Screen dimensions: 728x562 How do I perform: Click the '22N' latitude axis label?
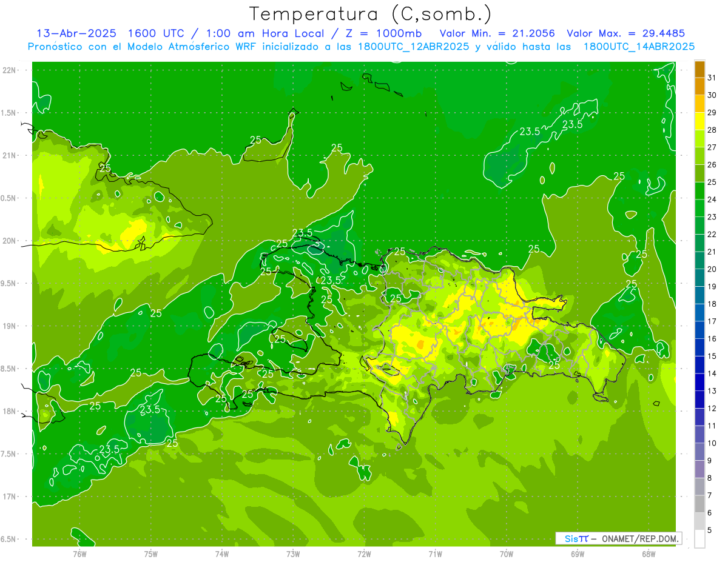point(10,70)
